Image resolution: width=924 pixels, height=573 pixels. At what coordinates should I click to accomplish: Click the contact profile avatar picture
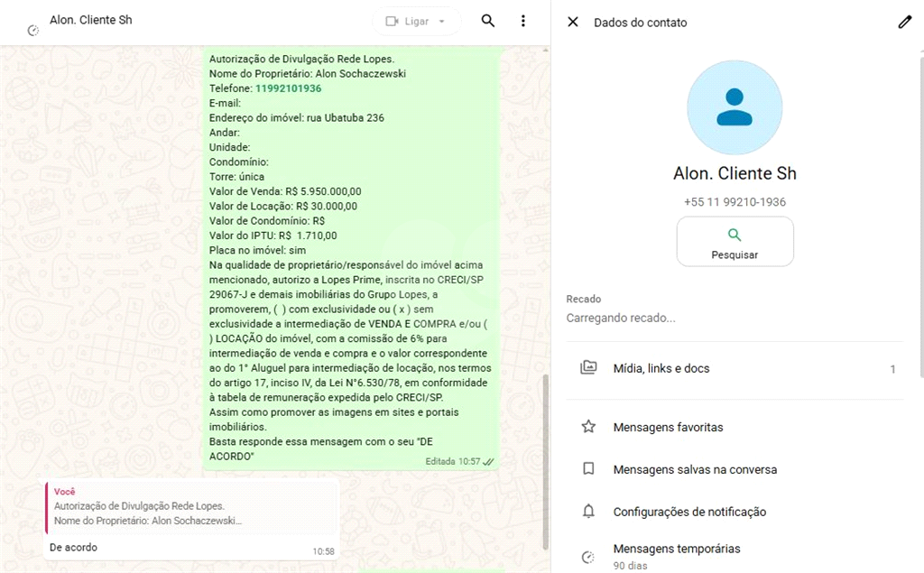735,107
